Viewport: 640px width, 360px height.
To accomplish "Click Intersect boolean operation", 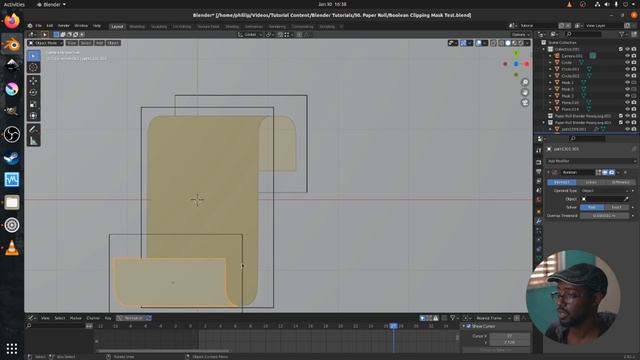I will tap(562, 182).
